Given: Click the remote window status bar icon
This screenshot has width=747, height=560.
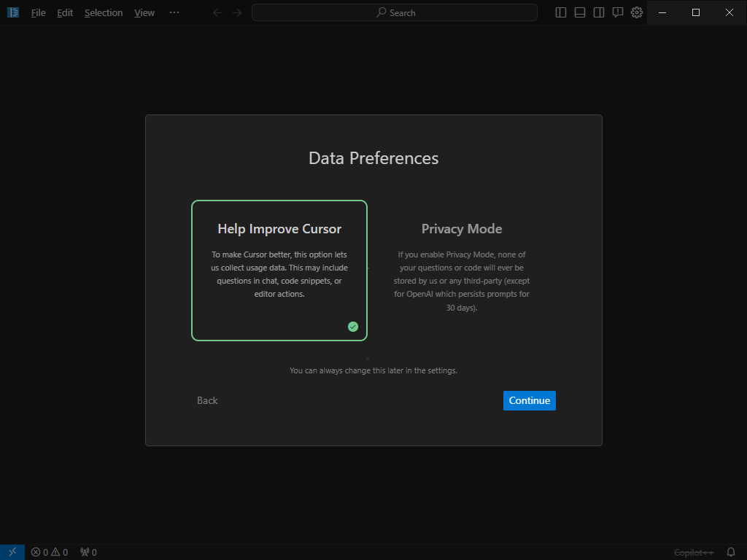Looking at the screenshot, I should pos(12,552).
